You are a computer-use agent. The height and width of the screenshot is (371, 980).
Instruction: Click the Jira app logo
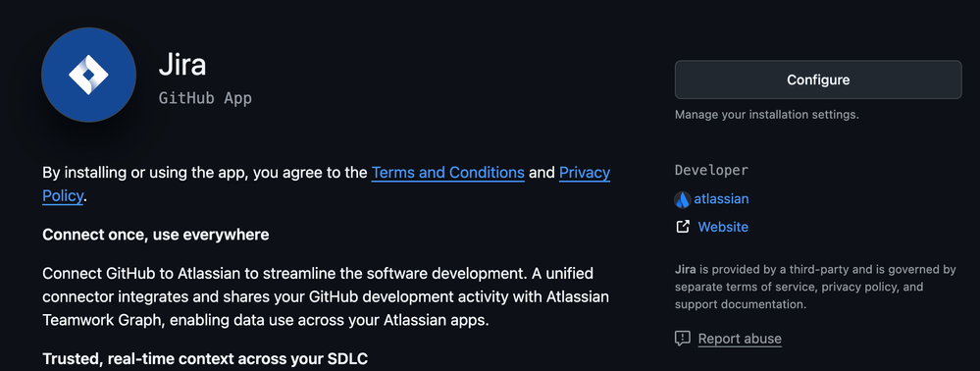coord(88,75)
